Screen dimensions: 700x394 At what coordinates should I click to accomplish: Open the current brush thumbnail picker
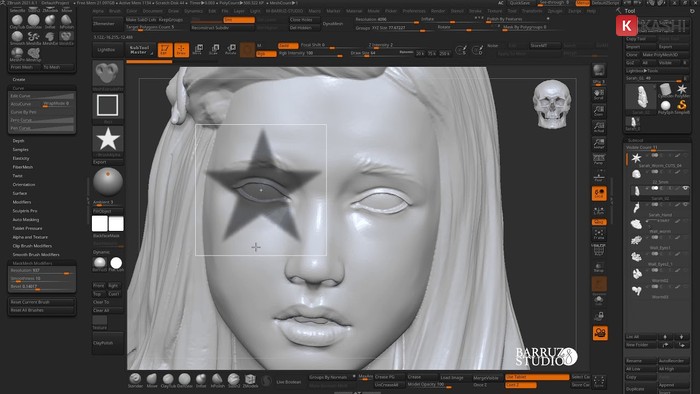[x=108, y=74]
